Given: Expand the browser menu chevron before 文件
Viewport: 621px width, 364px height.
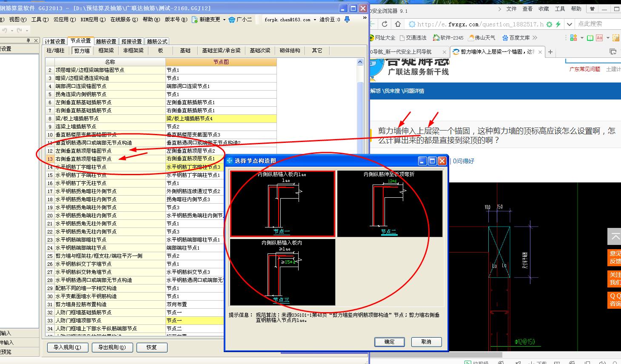Looking at the screenshot, I should 499,9.
